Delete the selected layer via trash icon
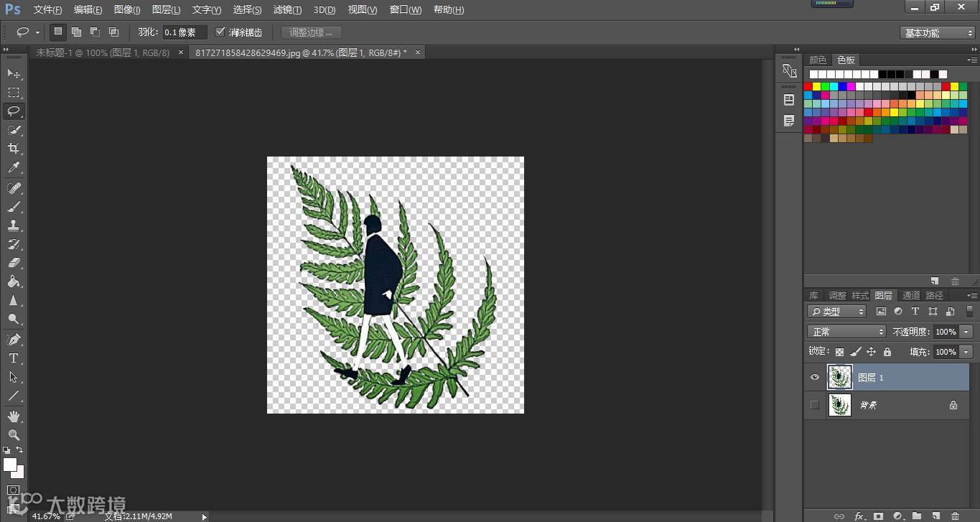 (x=955, y=516)
